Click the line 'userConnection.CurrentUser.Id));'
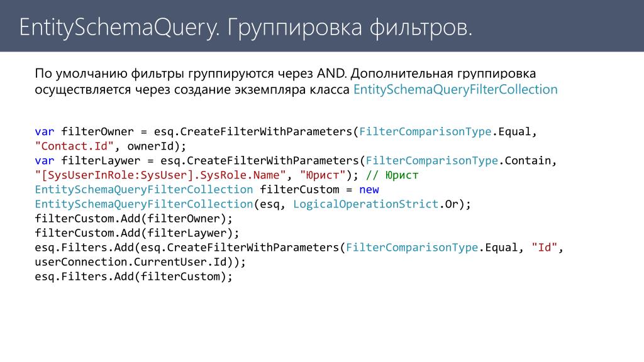The height and width of the screenshot is (362, 644). pyautogui.click(x=140, y=262)
